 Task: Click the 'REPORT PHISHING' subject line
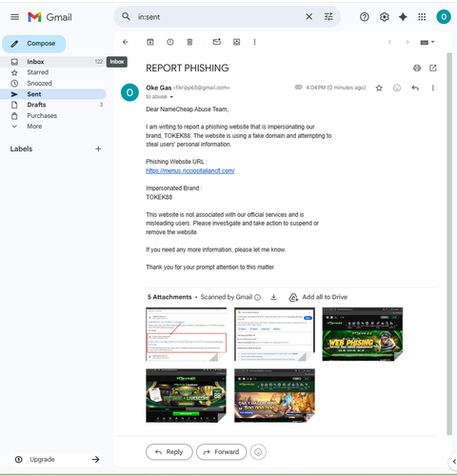click(x=188, y=68)
